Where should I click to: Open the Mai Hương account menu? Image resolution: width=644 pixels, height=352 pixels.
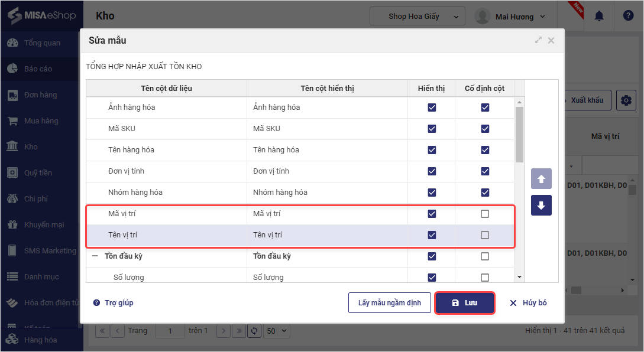tap(510, 17)
